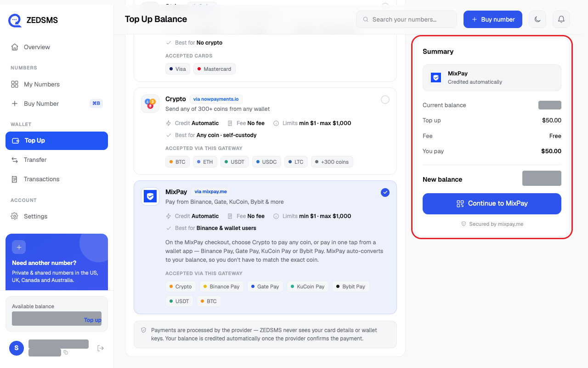Click the Visa accepted card chip
588x368 pixels.
[178, 69]
